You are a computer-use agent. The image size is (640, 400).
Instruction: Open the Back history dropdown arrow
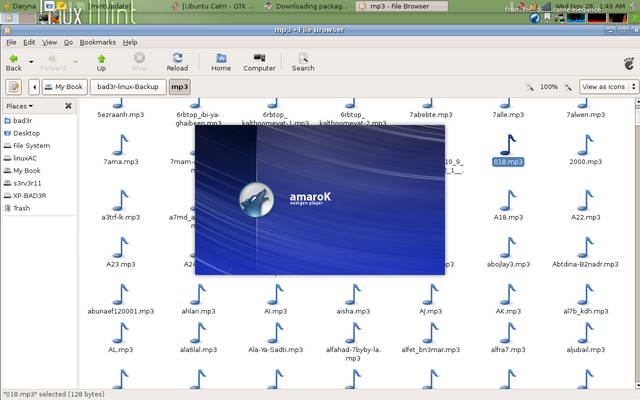(31, 62)
